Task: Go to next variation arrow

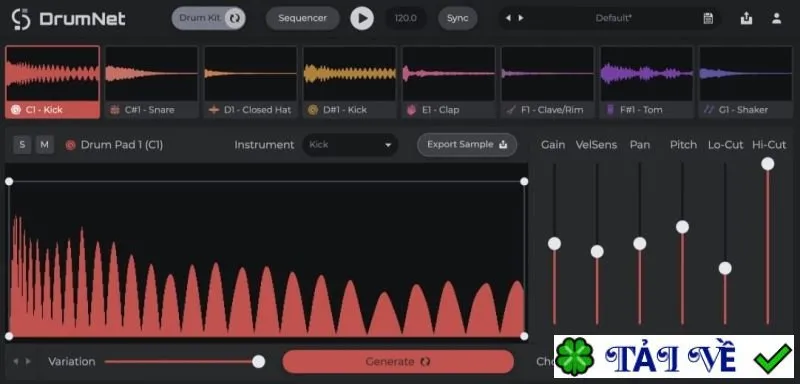Action: point(28,362)
